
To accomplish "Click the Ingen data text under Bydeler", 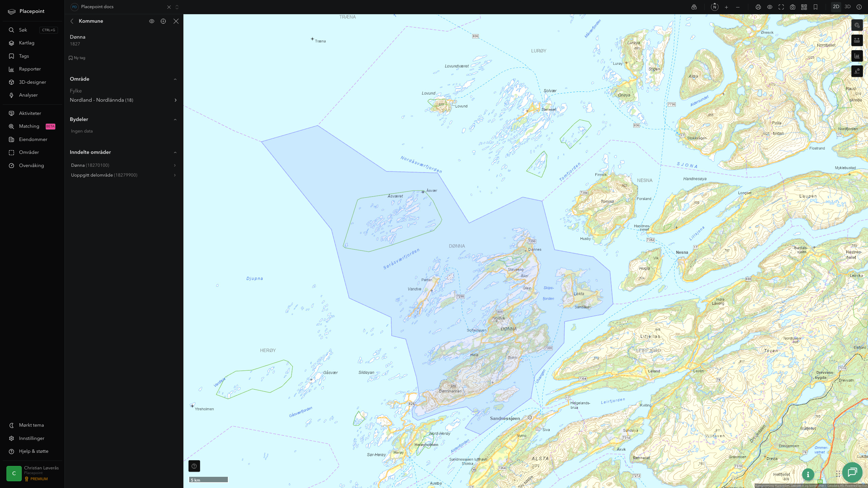I will [x=82, y=131].
